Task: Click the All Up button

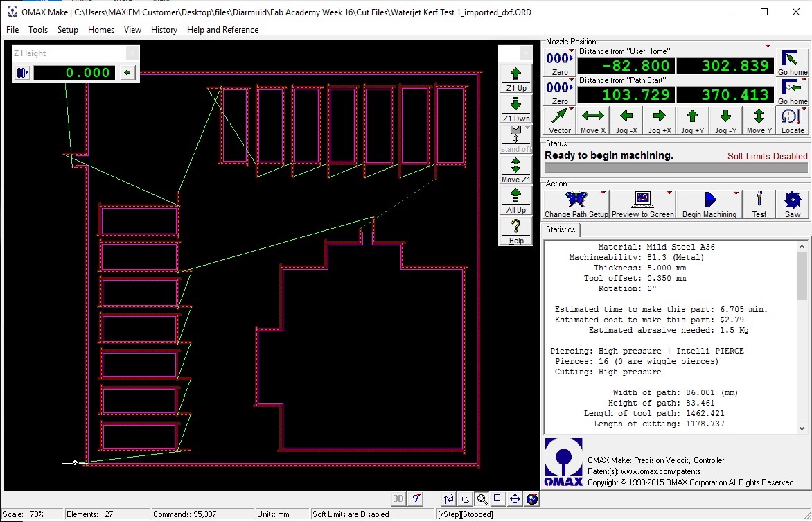Action: (515, 200)
